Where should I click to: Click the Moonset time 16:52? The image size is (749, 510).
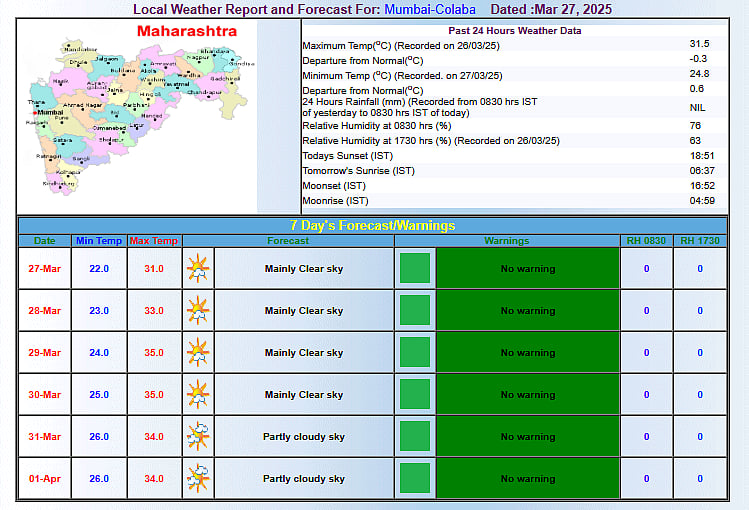point(702,185)
